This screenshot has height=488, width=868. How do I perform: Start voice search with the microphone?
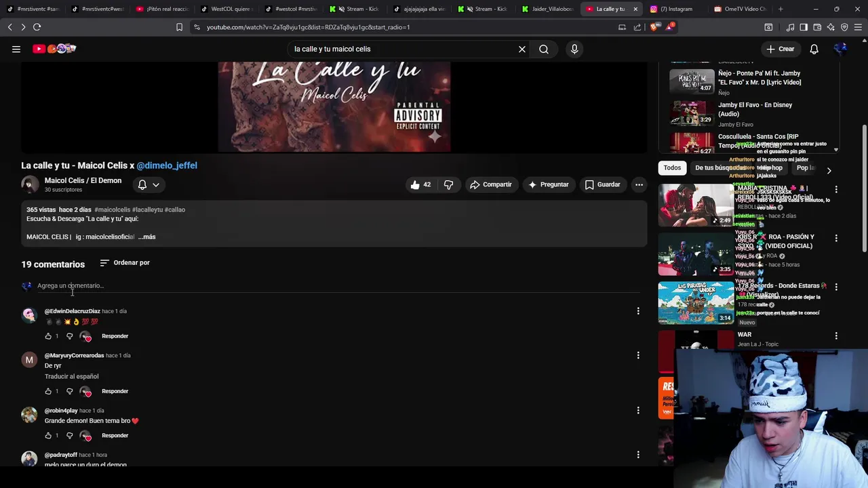coord(574,49)
